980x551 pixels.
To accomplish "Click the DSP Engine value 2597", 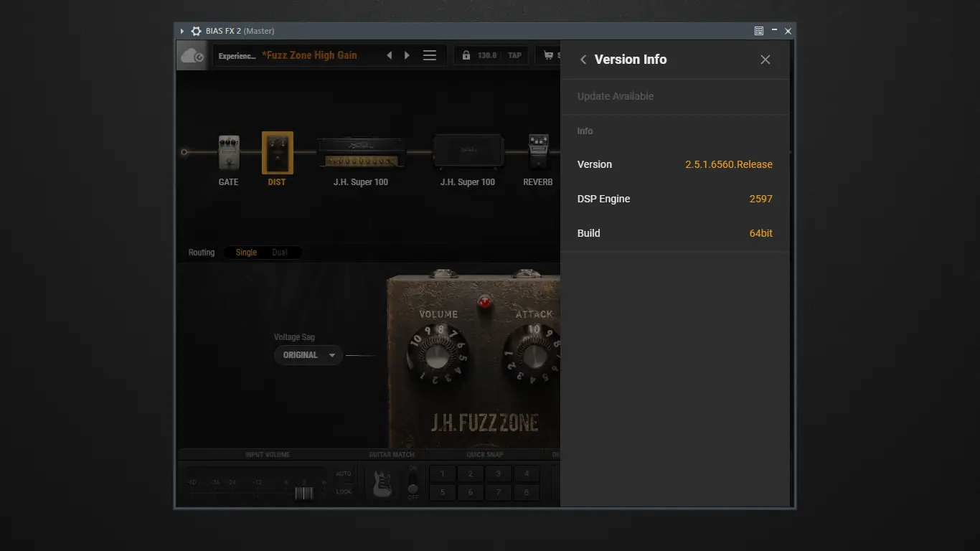I will click(x=761, y=199).
